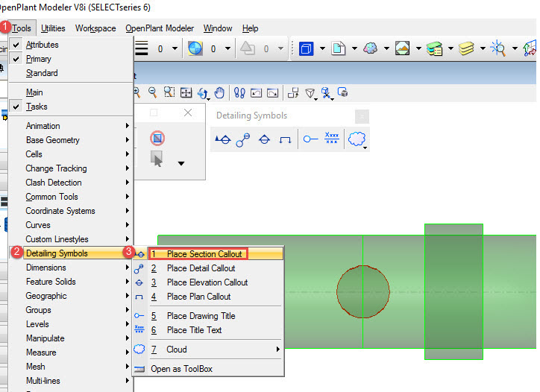The height and width of the screenshot is (392, 540).
Task: Click the Walk footprints icon
Action: [239, 92]
